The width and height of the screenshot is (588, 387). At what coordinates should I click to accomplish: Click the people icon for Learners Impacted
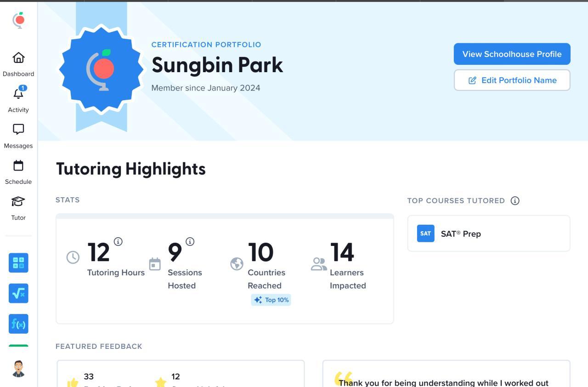(319, 264)
